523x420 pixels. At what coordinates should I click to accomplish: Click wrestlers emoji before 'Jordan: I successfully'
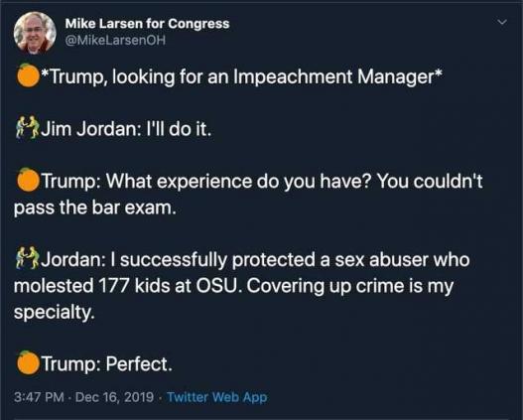[28, 258]
